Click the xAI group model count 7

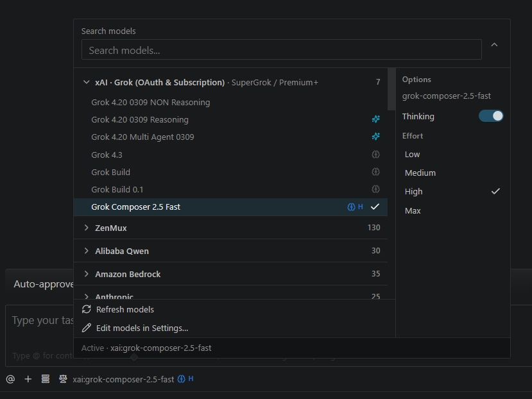(378, 81)
